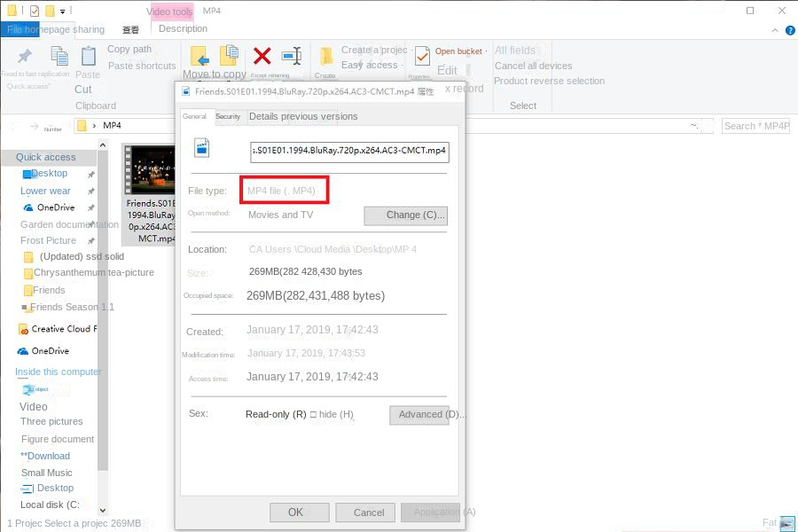Click the file name field in Properties
The height and width of the screenshot is (532, 798).
click(349, 153)
